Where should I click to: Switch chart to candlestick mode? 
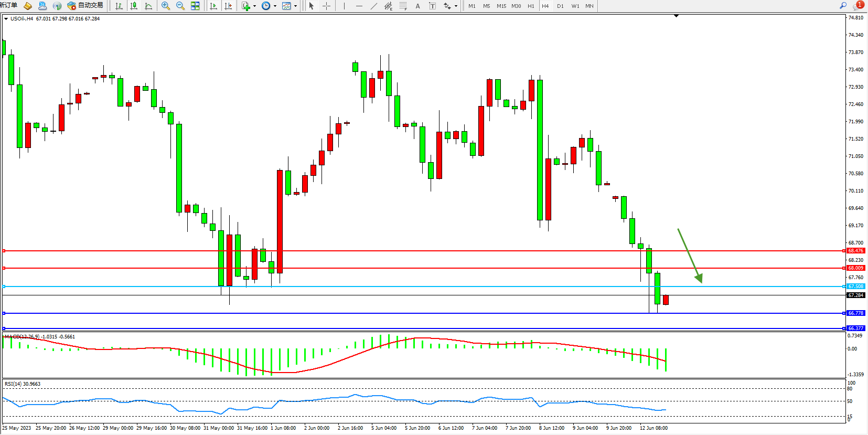coord(134,6)
